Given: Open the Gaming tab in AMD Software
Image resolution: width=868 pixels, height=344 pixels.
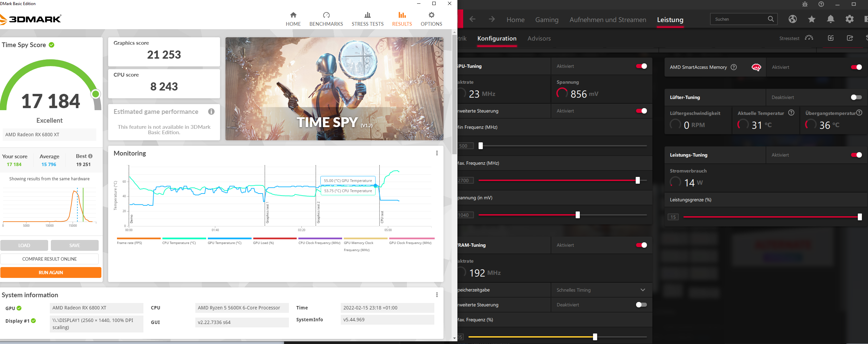Looking at the screenshot, I should point(547,20).
